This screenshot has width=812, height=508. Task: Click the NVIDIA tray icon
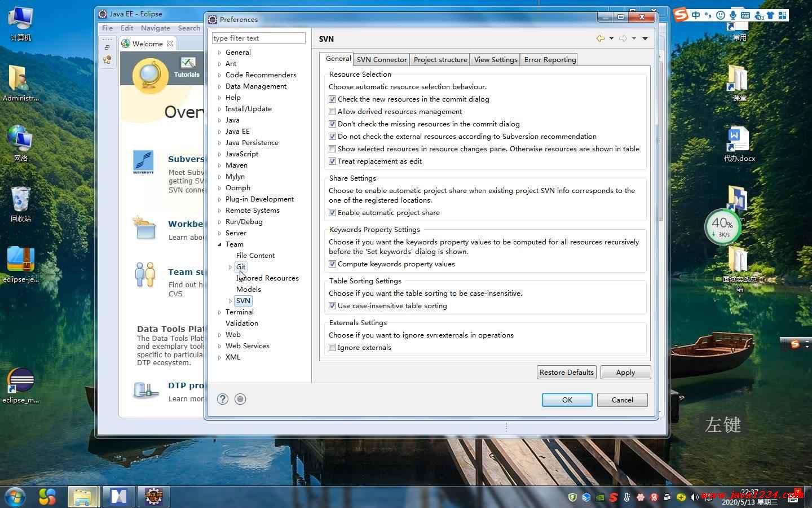tap(600, 497)
